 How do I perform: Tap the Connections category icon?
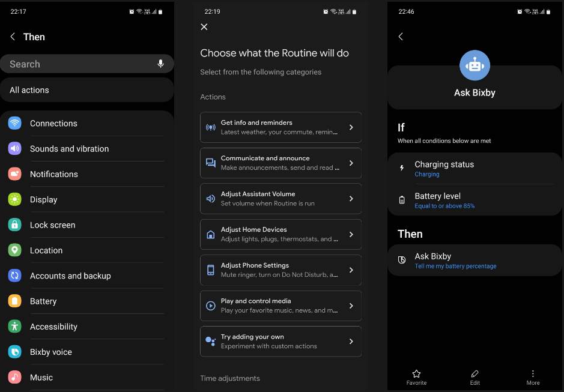point(16,123)
